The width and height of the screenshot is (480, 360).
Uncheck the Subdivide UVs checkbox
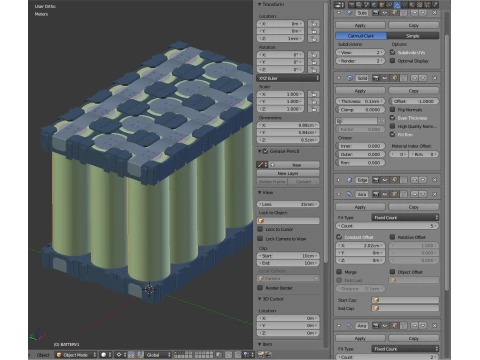[393, 52]
